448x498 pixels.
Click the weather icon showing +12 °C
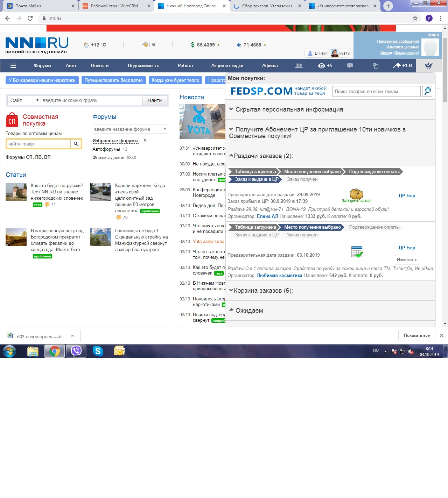tap(86, 45)
